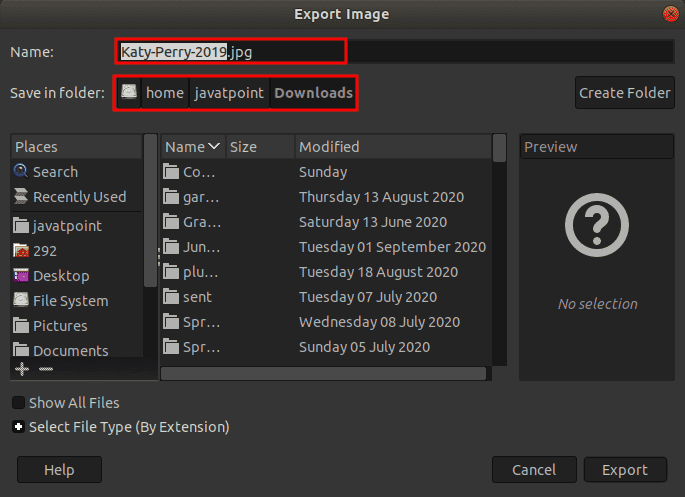Click the Places panel vertical scrollbar

click(150, 210)
